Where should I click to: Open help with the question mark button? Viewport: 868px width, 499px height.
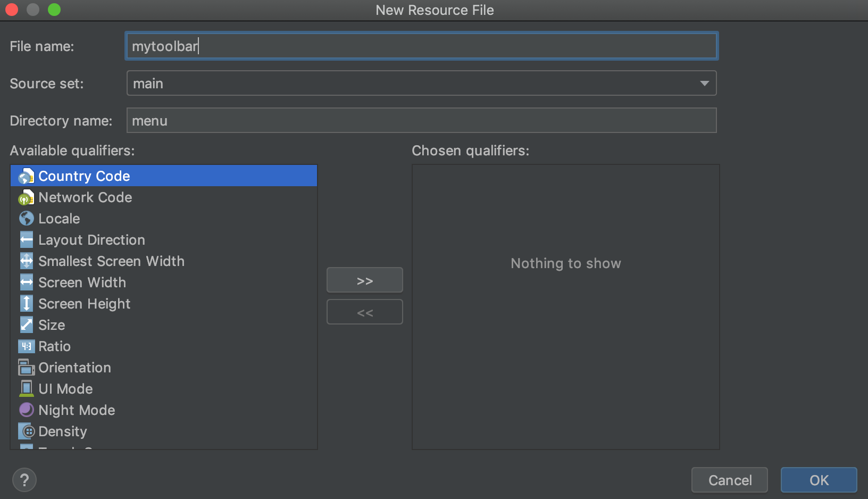pos(24,480)
